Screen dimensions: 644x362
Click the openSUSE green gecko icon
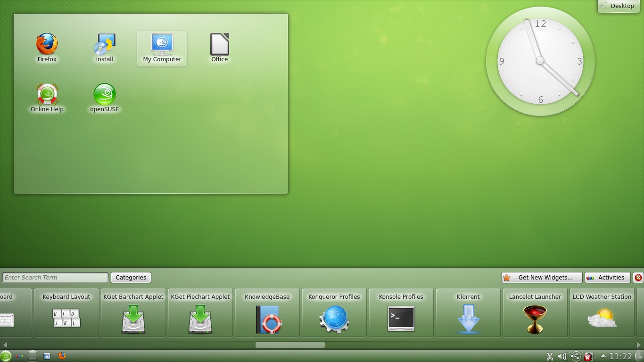[105, 98]
